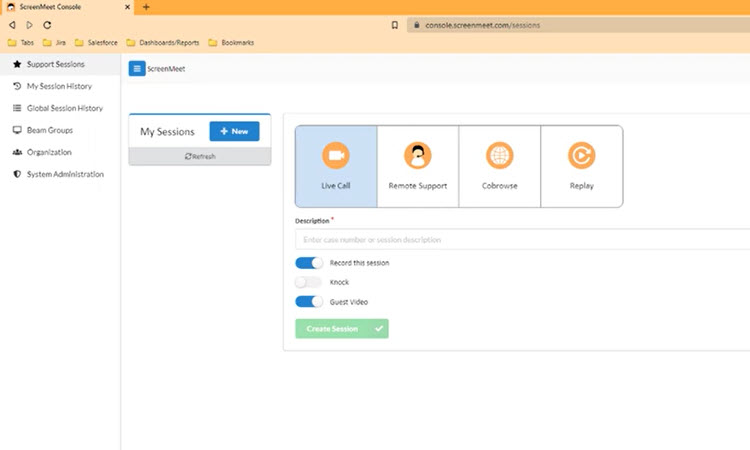Close the ScreenMeet Console tab
750x450 pixels.
127,7
